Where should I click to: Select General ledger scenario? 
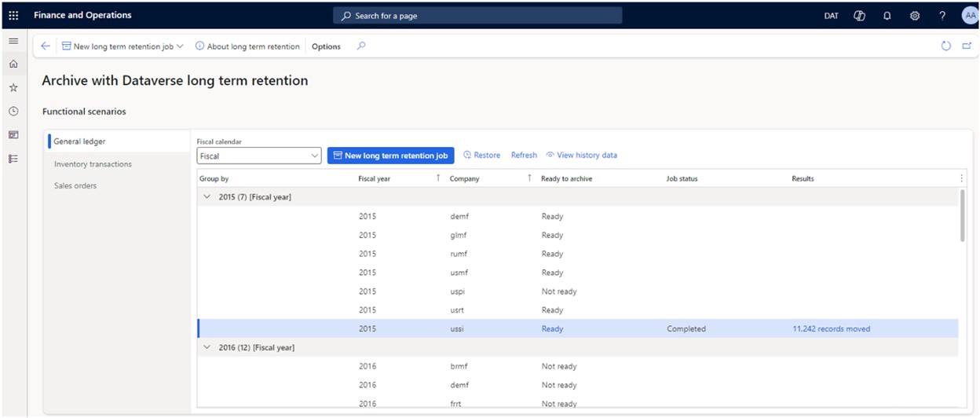click(118, 141)
